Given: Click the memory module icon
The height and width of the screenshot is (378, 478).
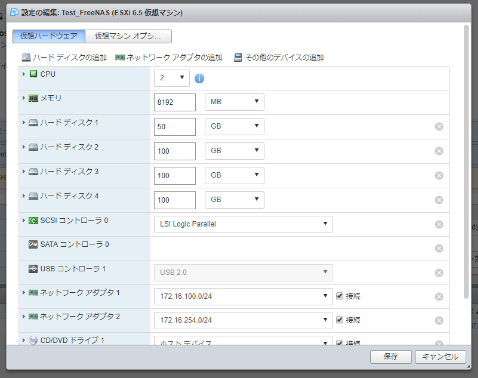Looking at the screenshot, I should click(x=33, y=98).
